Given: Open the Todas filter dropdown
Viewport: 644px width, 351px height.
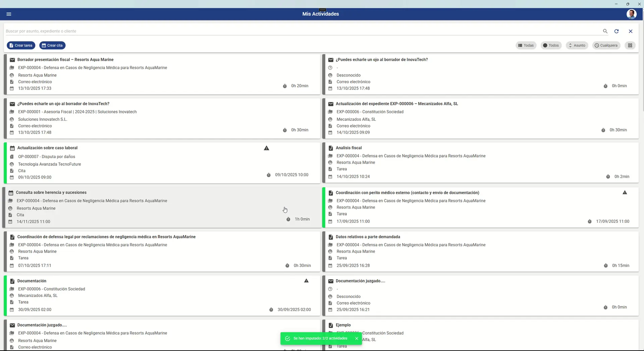Looking at the screenshot, I should pyautogui.click(x=526, y=45).
